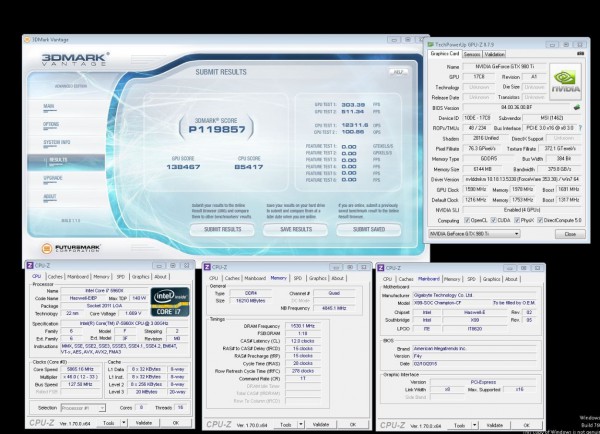Click the 3DMark score P119857

click(x=217, y=129)
